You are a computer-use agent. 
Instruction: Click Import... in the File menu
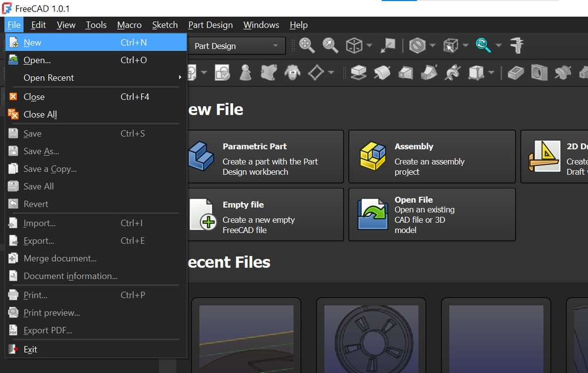point(96,223)
